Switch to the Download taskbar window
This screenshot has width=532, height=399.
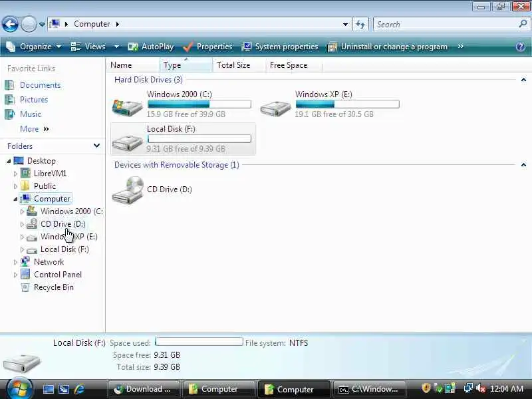[144, 389]
